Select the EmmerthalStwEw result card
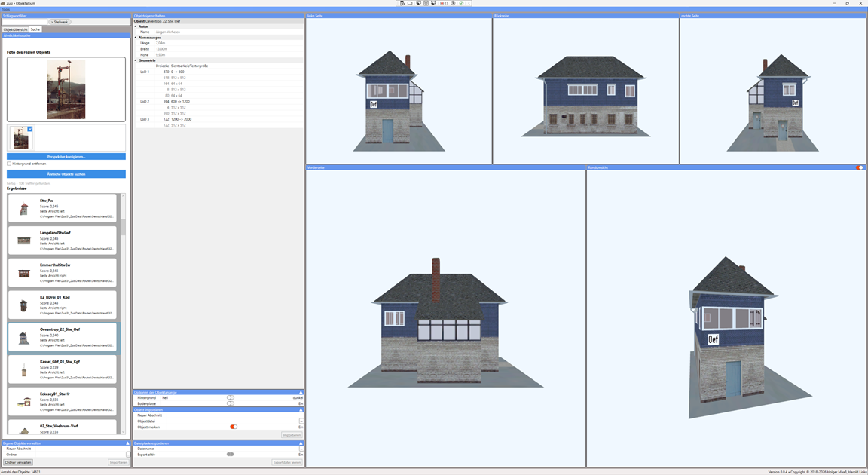 click(62, 272)
